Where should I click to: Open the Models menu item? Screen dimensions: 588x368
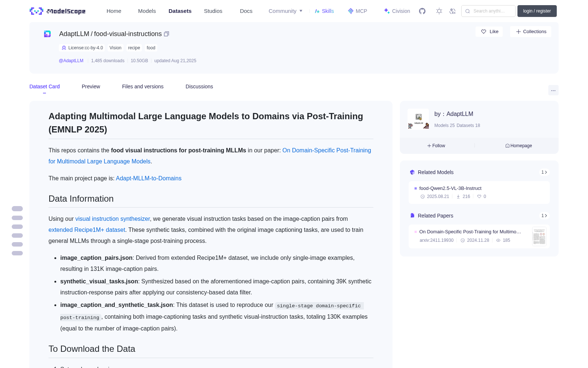click(x=147, y=11)
